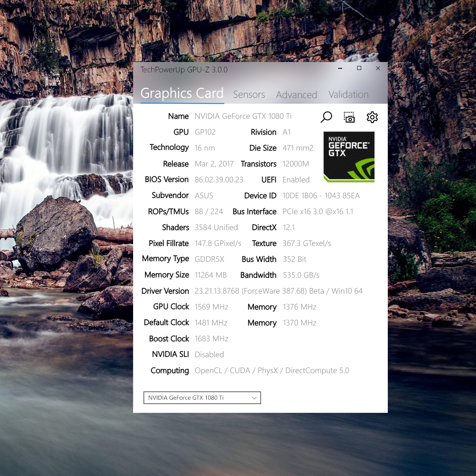Click boost clock value 1683 MHz

tap(211, 339)
